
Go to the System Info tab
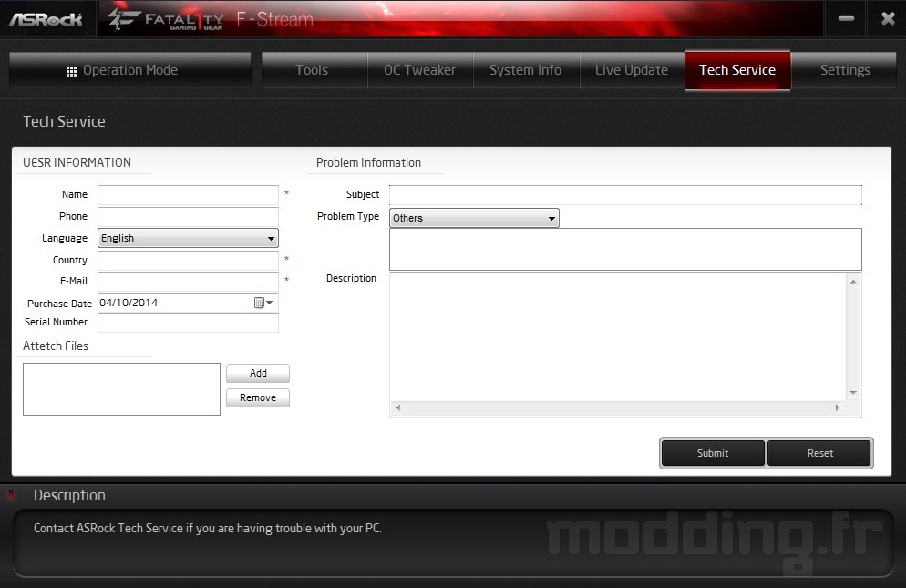coord(526,70)
